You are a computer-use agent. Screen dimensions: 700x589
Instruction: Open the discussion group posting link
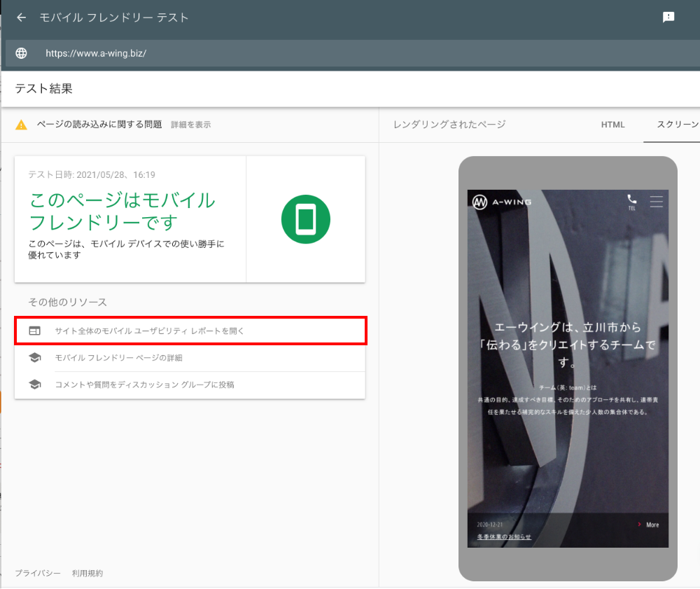click(x=144, y=384)
